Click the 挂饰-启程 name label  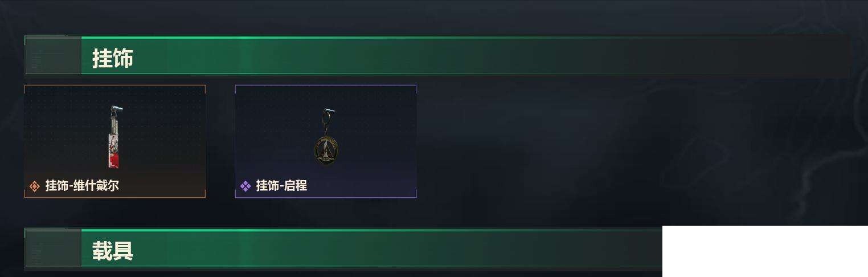[281, 186]
